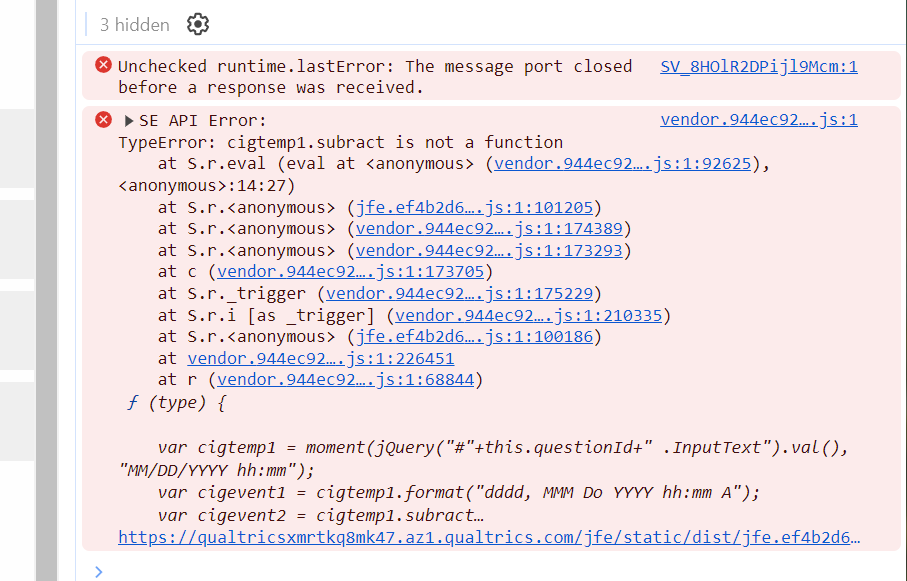The height and width of the screenshot is (581, 907).
Task: Open vendor.944ec92….js:1:174389 stack link
Action: (x=489, y=229)
